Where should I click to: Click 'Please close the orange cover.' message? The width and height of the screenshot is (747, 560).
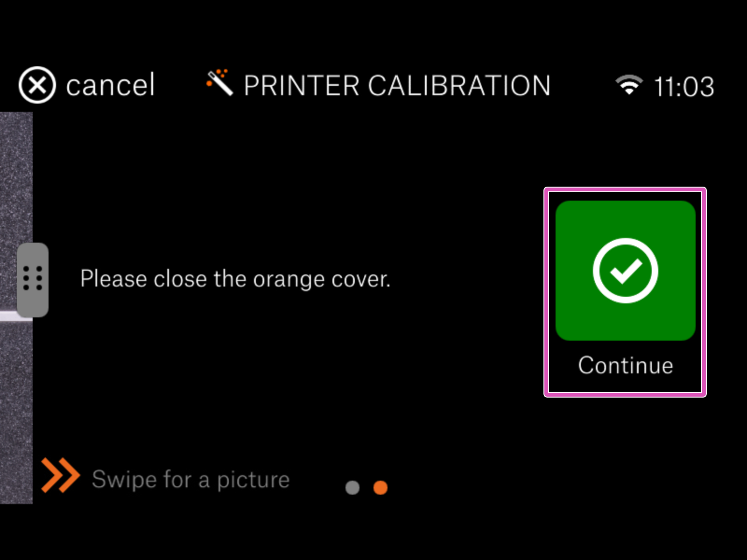click(235, 279)
